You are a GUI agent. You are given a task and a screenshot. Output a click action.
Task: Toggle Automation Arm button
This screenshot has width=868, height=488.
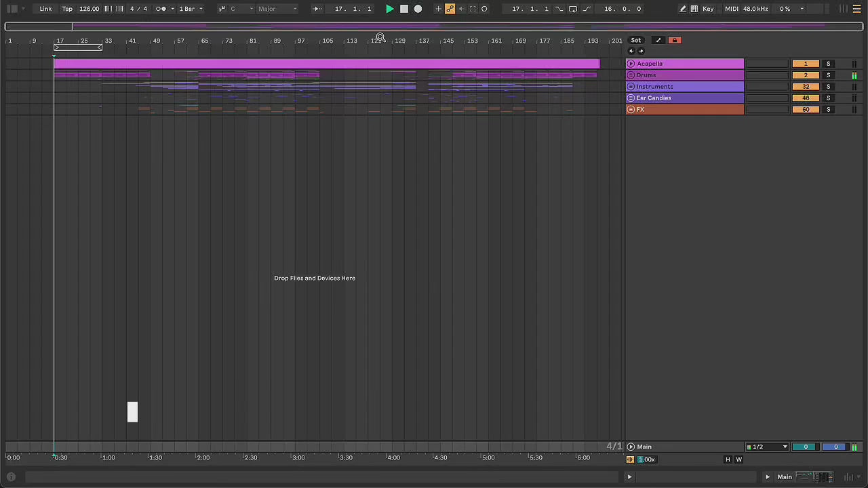[450, 9]
